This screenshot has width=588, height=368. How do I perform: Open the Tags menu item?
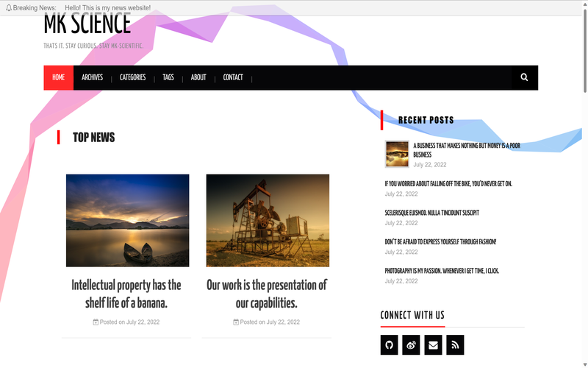(168, 77)
